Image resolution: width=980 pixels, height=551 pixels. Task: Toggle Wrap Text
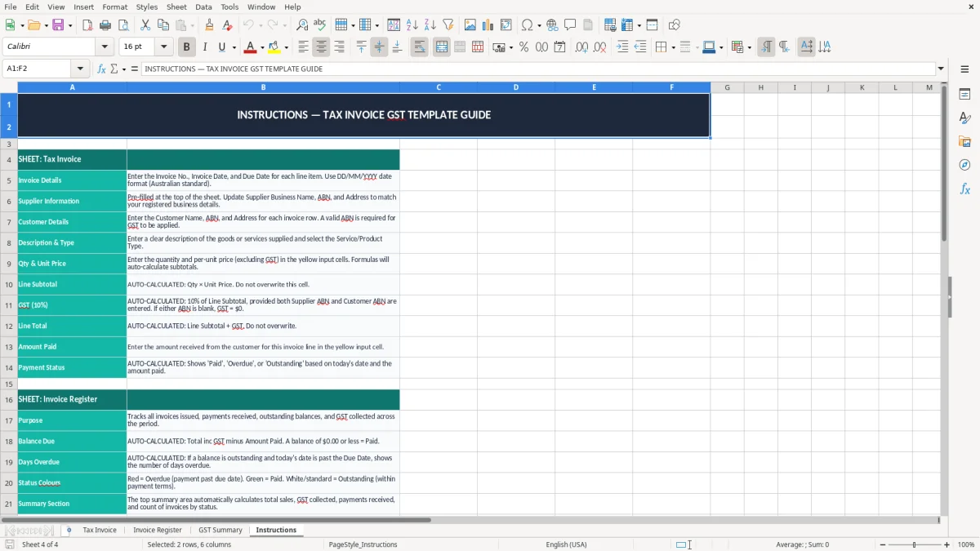pos(419,47)
